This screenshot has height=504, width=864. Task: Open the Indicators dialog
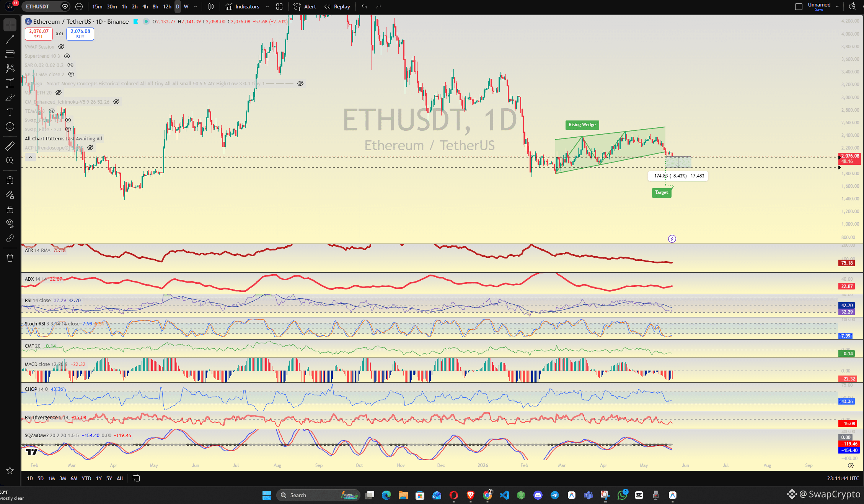(x=243, y=7)
